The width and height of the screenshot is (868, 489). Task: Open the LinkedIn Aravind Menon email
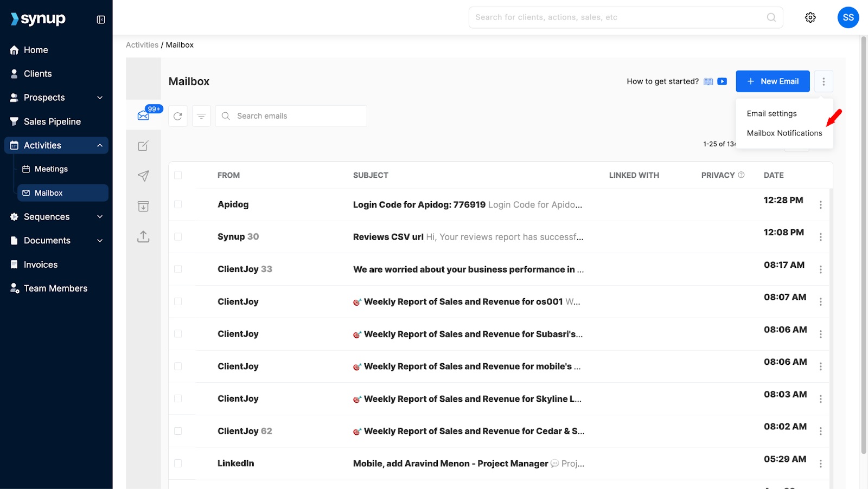point(469,464)
